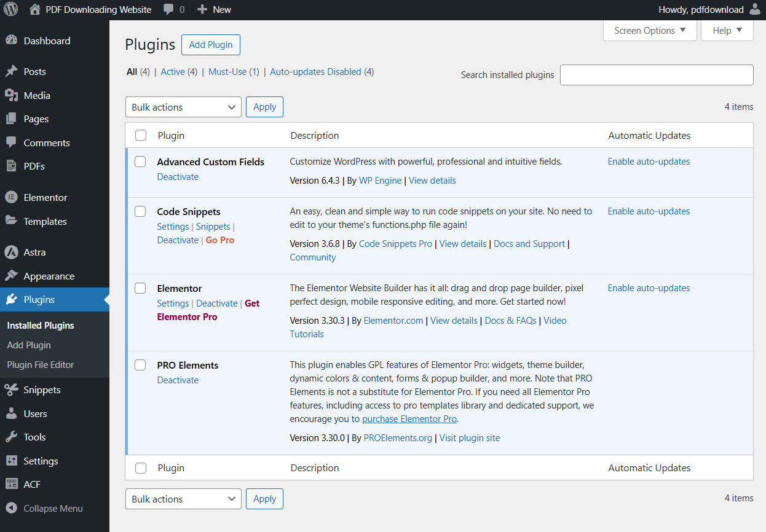Open the bottom Bulk actions dropdown
This screenshot has height=532, width=766.
[183, 499]
